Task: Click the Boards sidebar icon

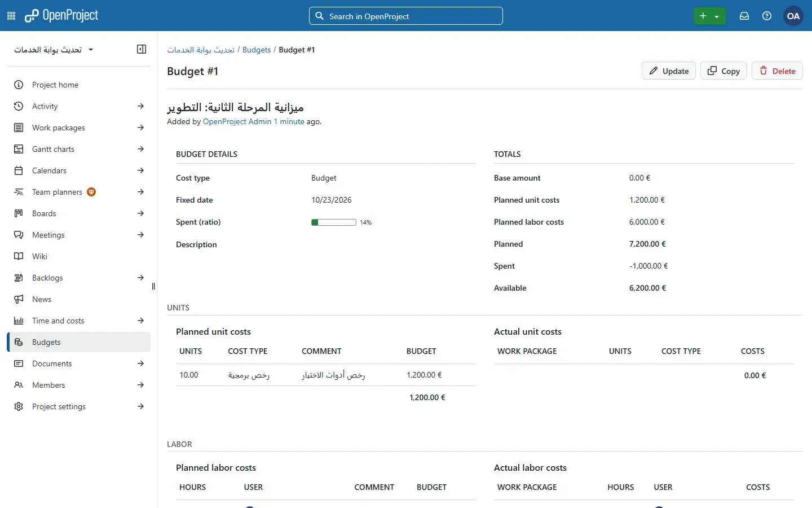Action: click(x=19, y=213)
